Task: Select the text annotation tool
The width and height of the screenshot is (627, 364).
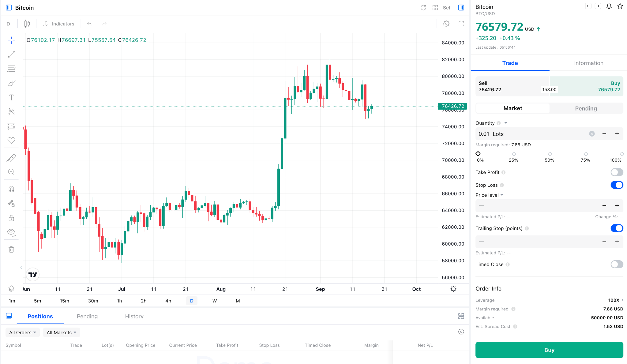Action: [11, 97]
